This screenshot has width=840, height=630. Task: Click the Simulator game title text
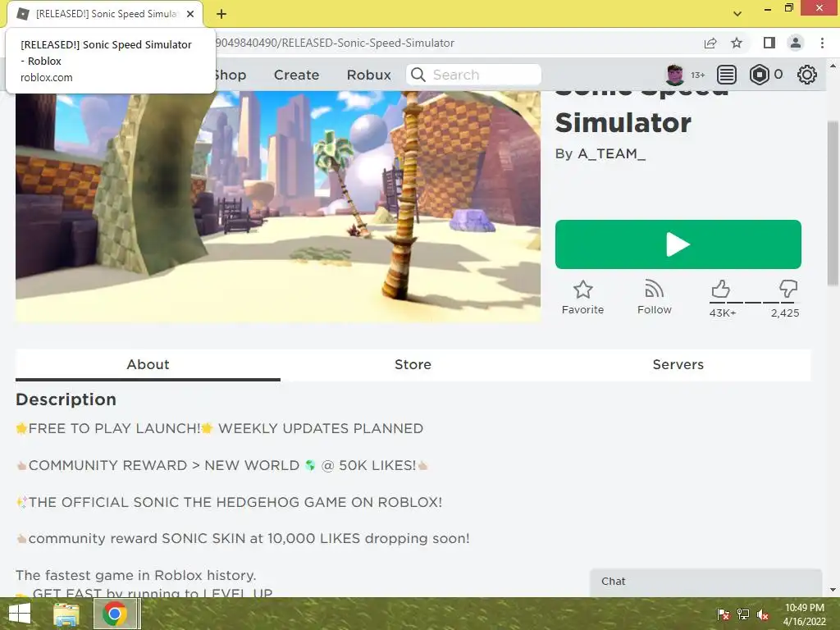[x=623, y=123]
